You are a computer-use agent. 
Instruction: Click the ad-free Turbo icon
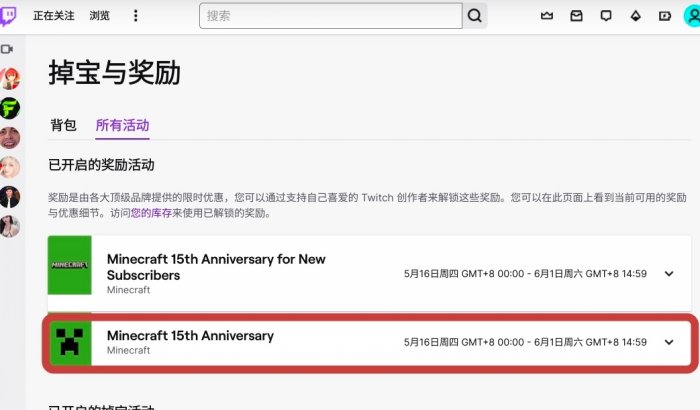tap(665, 16)
